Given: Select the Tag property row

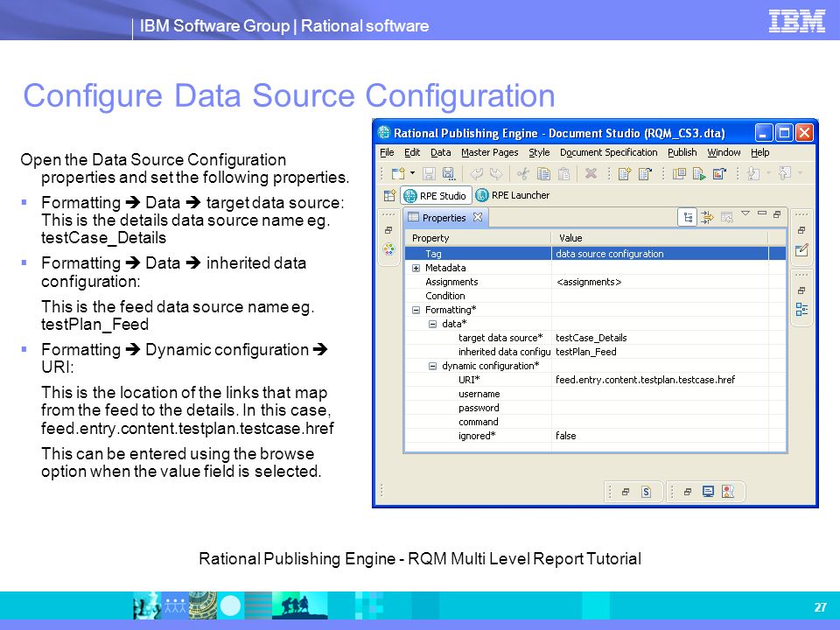Looking at the screenshot, I should [x=595, y=254].
